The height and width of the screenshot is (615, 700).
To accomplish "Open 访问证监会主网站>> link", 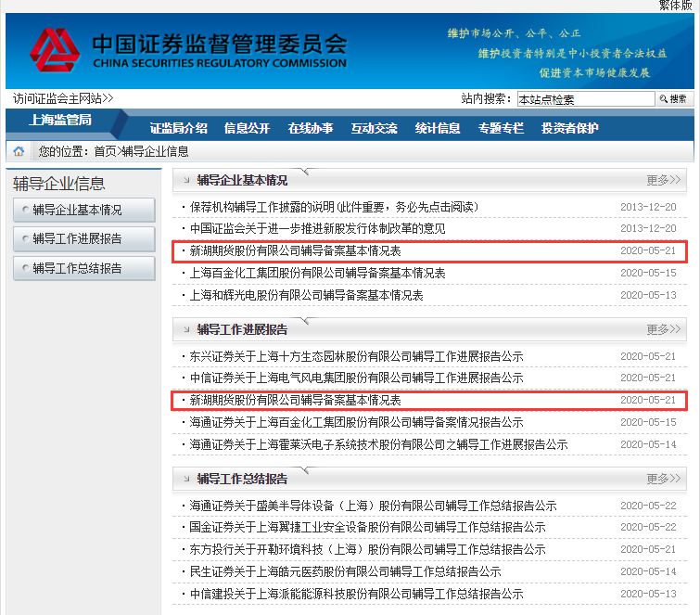I will (63, 98).
